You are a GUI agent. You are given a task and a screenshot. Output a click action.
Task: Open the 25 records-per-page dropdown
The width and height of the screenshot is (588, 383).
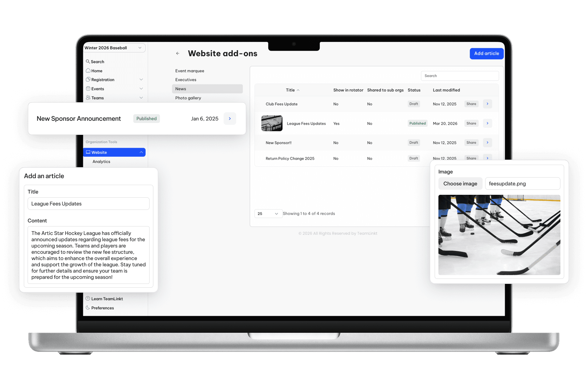(x=268, y=214)
